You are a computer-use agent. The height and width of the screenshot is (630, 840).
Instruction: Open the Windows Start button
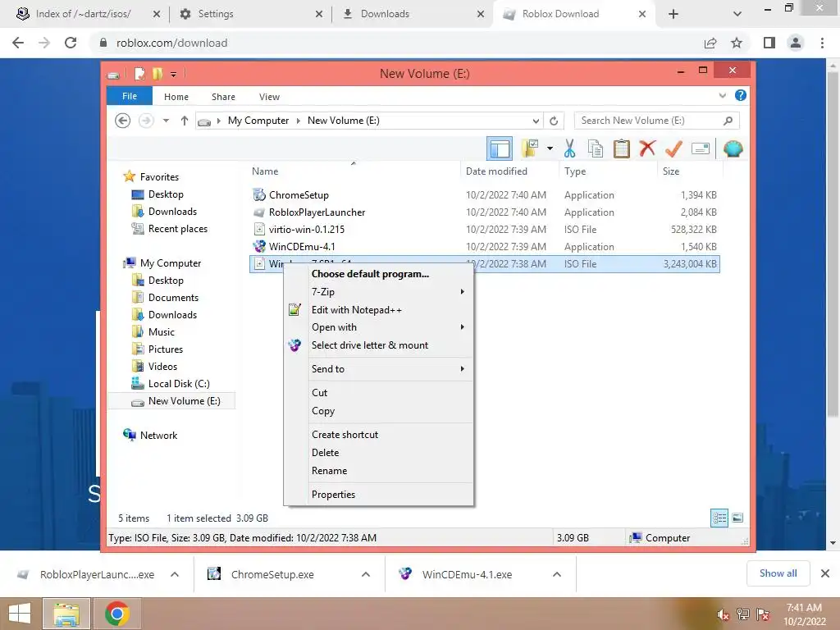(x=21, y=614)
